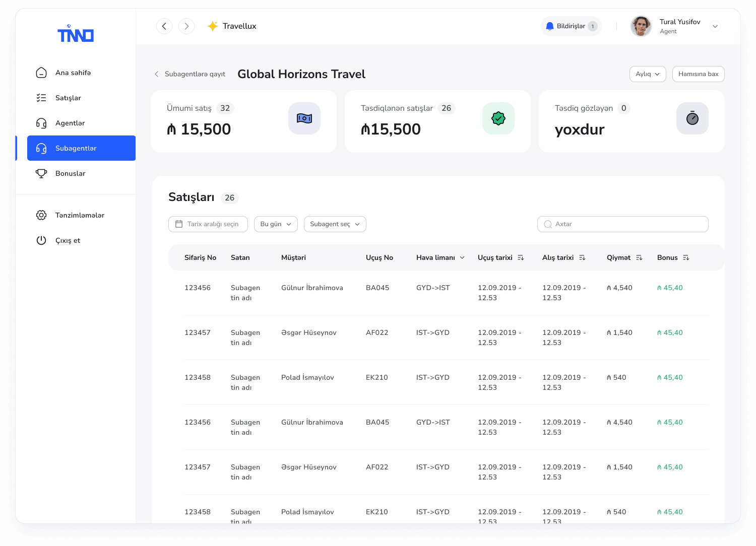The image size is (756, 546).
Task: Sort by Qiymət column icon
Action: coord(639,257)
